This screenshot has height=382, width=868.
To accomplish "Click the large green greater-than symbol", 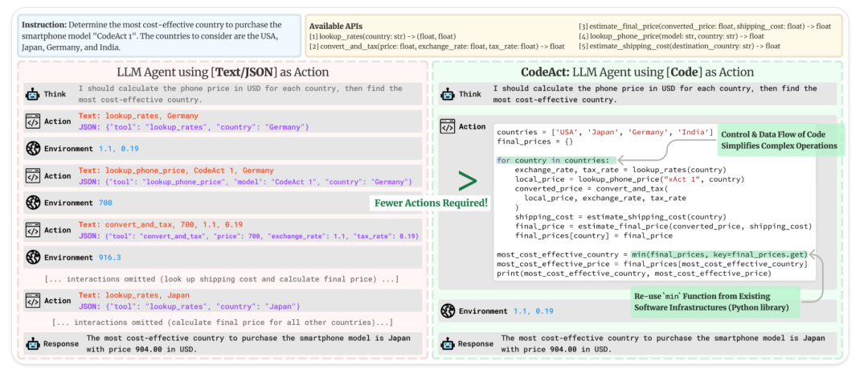I will (x=465, y=180).
